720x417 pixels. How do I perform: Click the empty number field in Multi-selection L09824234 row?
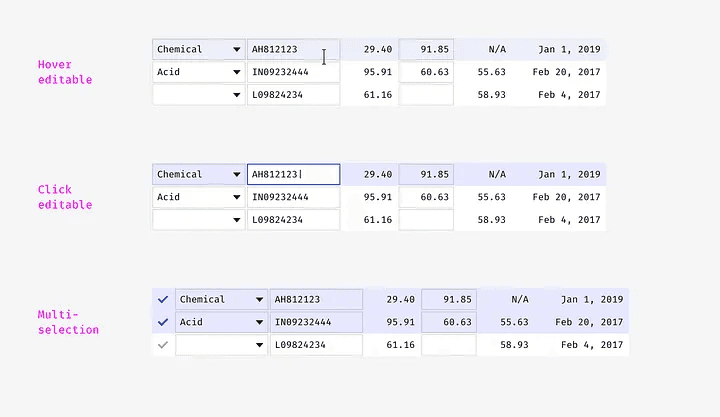point(449,345)
